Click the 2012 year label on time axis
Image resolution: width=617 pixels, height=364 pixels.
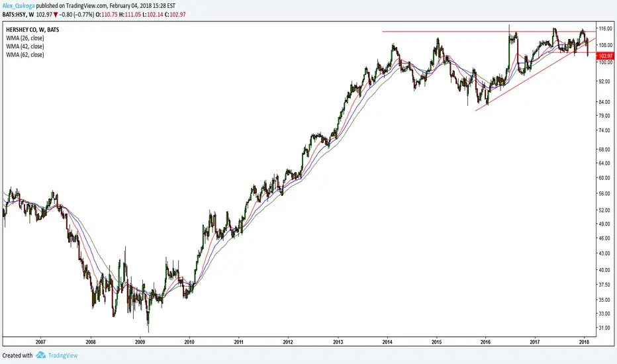point(288,342)
